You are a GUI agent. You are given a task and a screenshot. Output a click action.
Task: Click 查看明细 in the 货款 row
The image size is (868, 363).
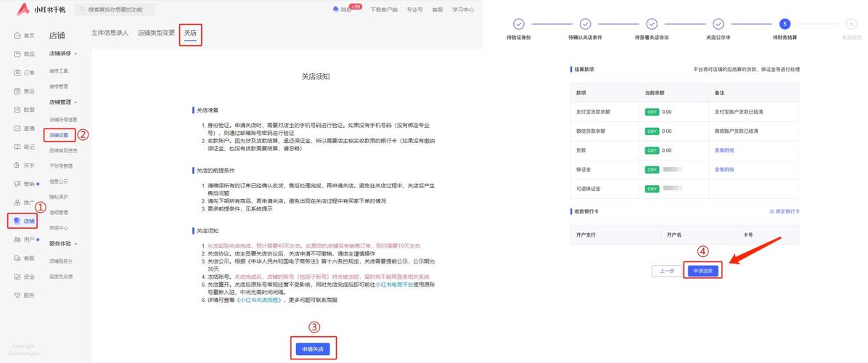click(x=724, y=150)
